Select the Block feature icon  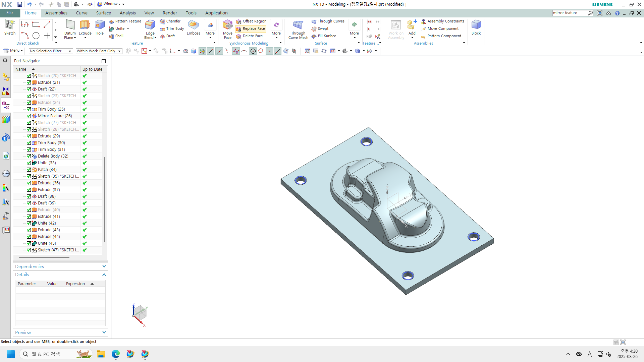(476, 25)
